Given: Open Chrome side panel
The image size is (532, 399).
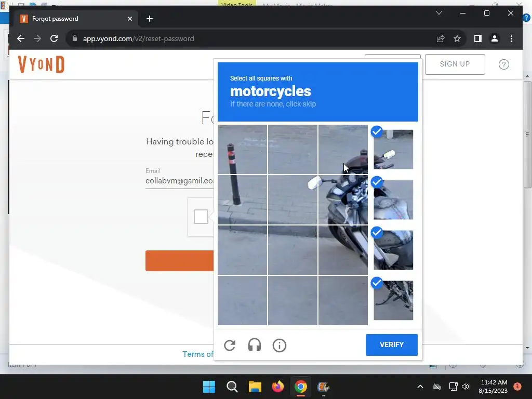Looking at the screenshot, I should pos(478,38).
